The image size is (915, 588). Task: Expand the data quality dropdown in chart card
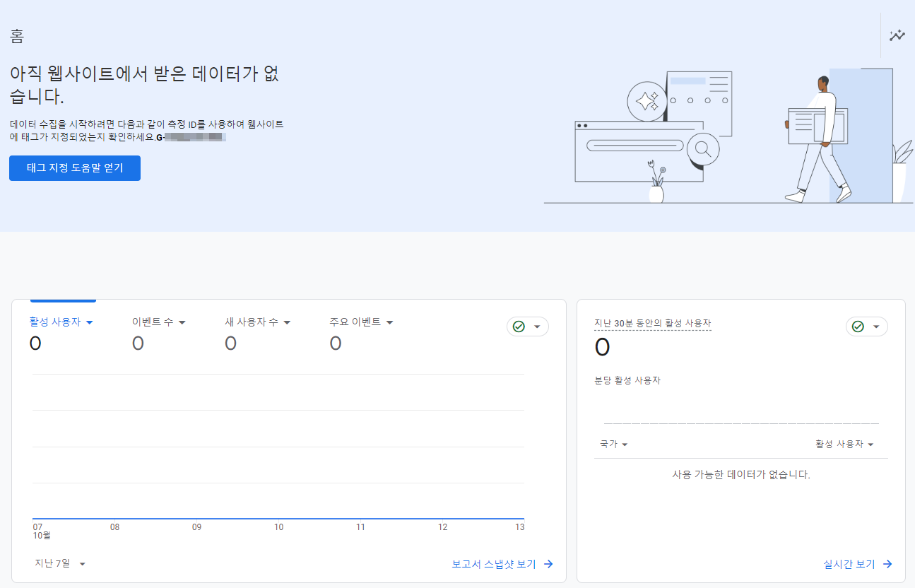(x=537, y=327)
